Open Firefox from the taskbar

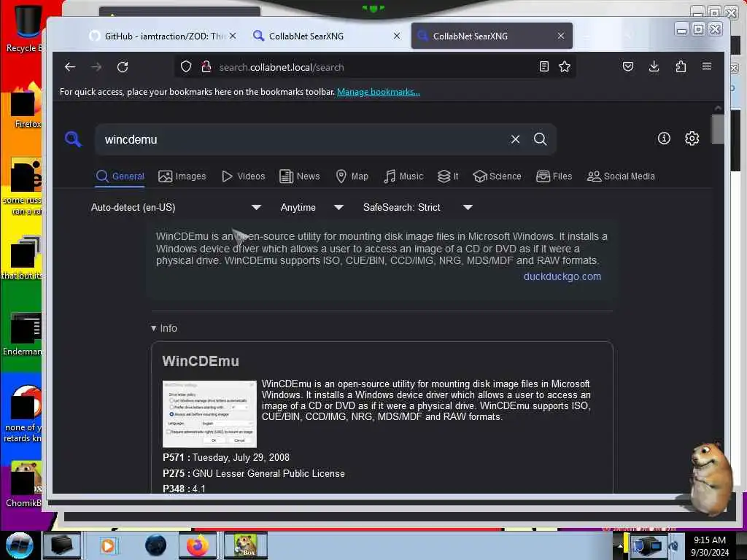[x=198, y=545]
